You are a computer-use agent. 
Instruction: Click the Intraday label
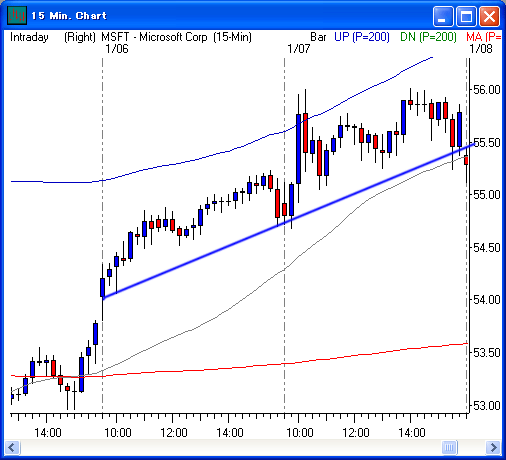[29, 37]
